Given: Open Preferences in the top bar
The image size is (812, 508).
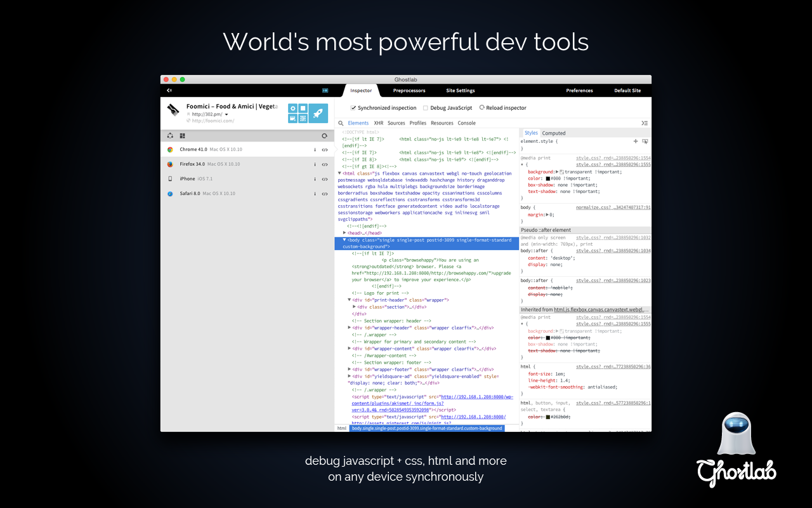Looking at the screenshot, I should tap(580, 91).
